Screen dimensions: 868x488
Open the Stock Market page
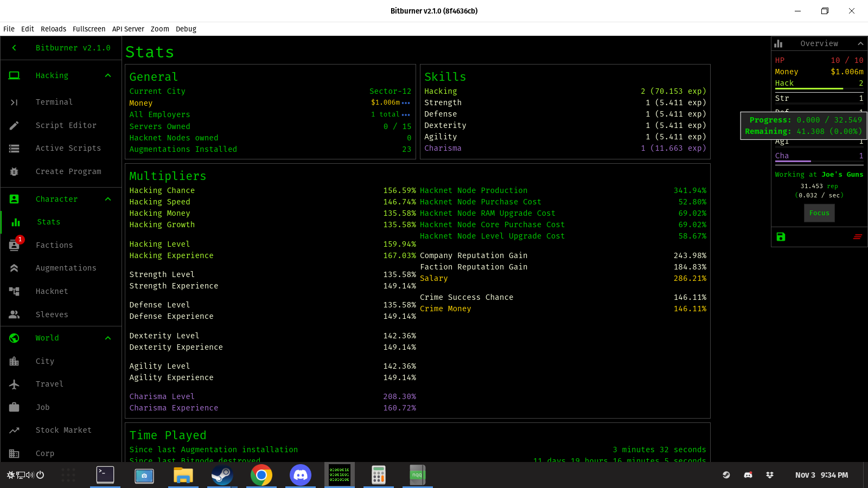pos(63,430)
